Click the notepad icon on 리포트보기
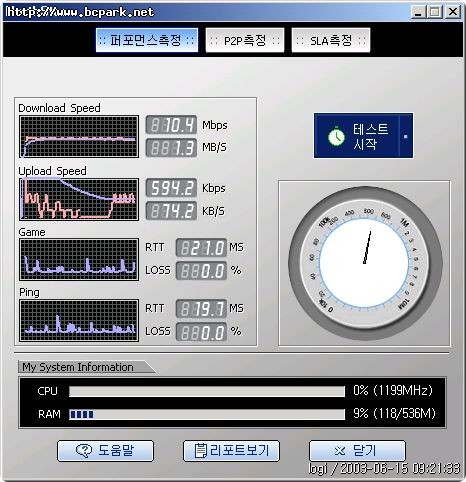Viewport: 466px width, 482px height. pyautogui.click(x=200, y=451)
